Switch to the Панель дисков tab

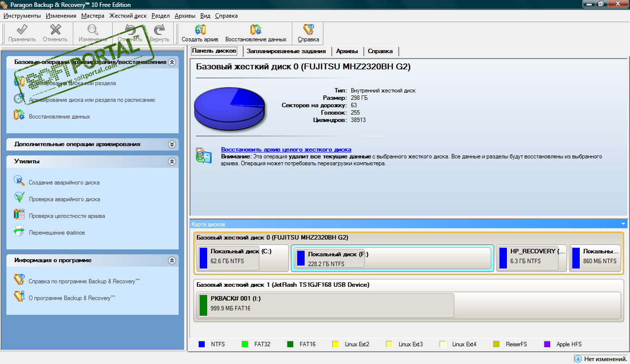click(x=215, y=51)
